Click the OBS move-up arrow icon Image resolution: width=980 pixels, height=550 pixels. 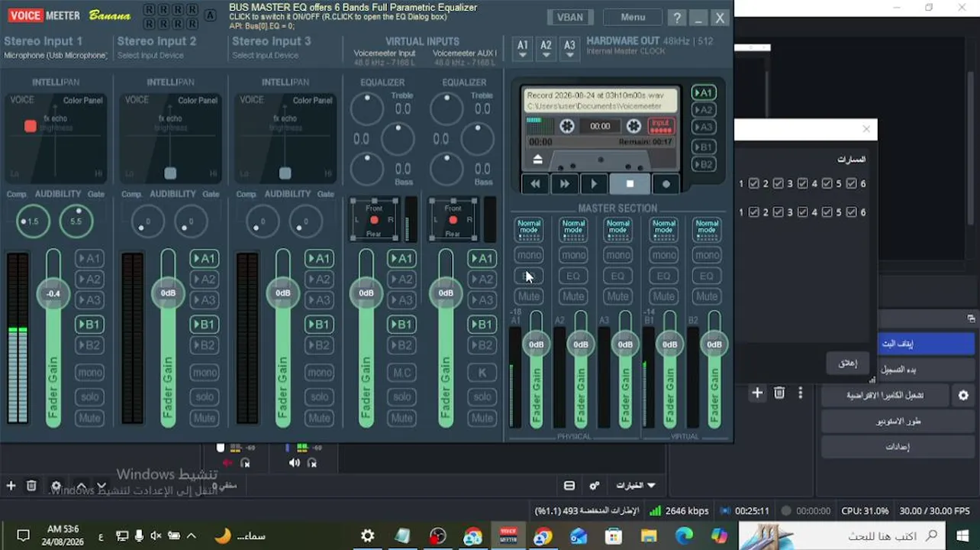click(x=82, y=486)
